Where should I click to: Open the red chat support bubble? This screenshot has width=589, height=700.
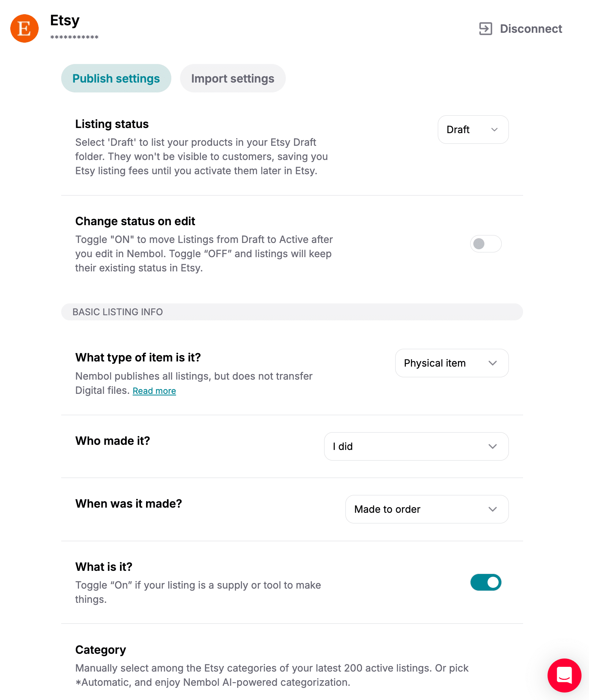(564, 675)
